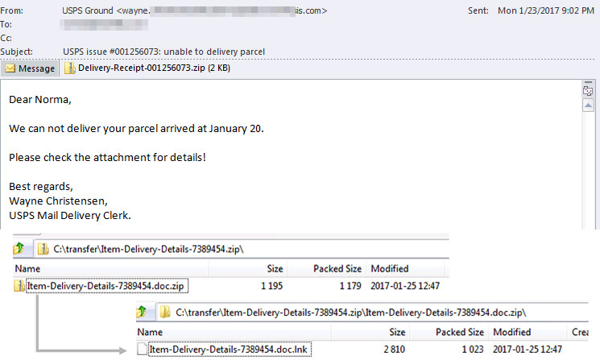Screen dimensions: 600x364
Task: Click zip icon in first archive address bar
Action: (x=43, y=249)
